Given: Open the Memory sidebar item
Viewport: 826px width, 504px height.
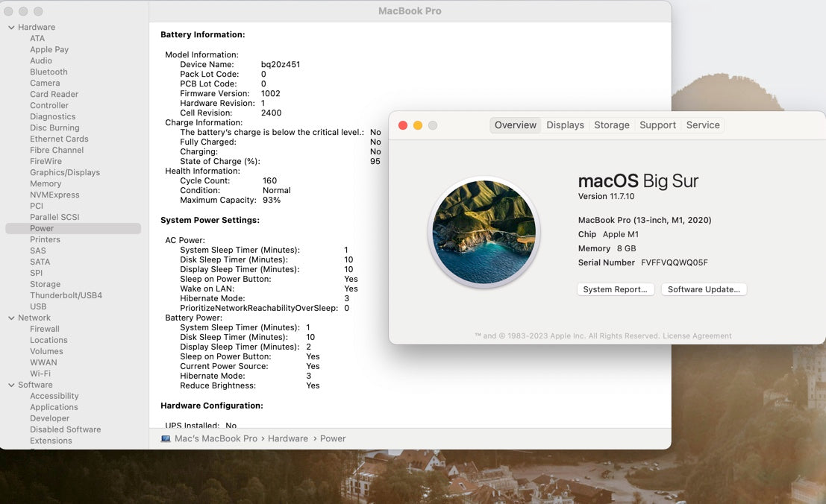Looking at the screenshot, I should (x=46, y=184).
